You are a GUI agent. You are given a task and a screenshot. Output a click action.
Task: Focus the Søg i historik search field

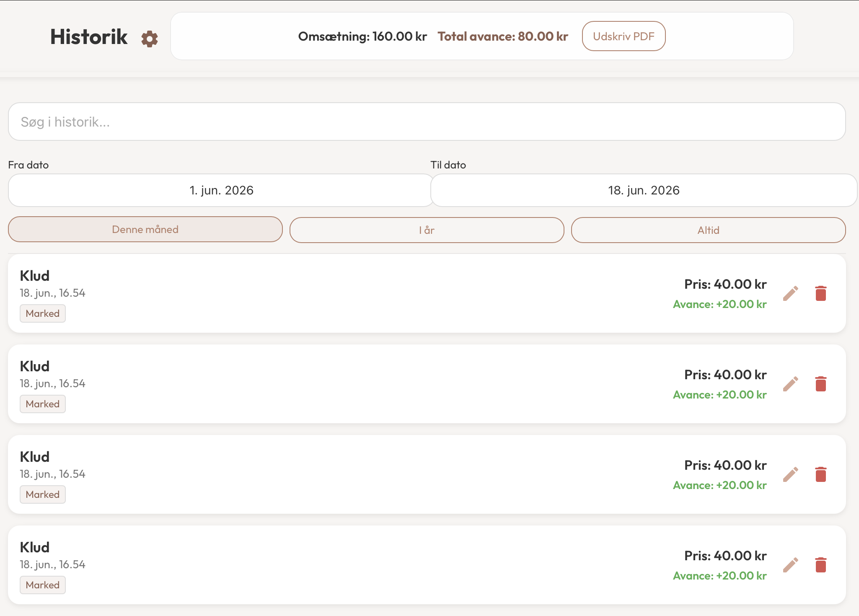click(x=427, y=122)
